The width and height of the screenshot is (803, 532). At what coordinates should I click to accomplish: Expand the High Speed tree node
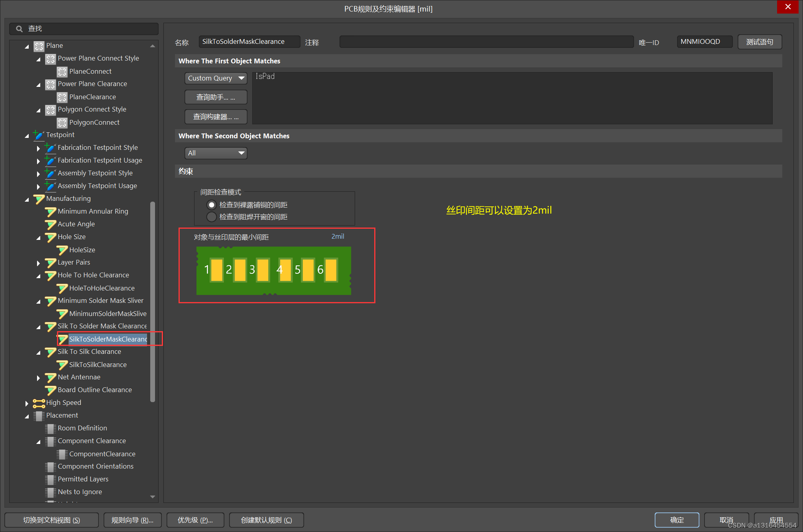pyautogui.click(x=27, y=403)
